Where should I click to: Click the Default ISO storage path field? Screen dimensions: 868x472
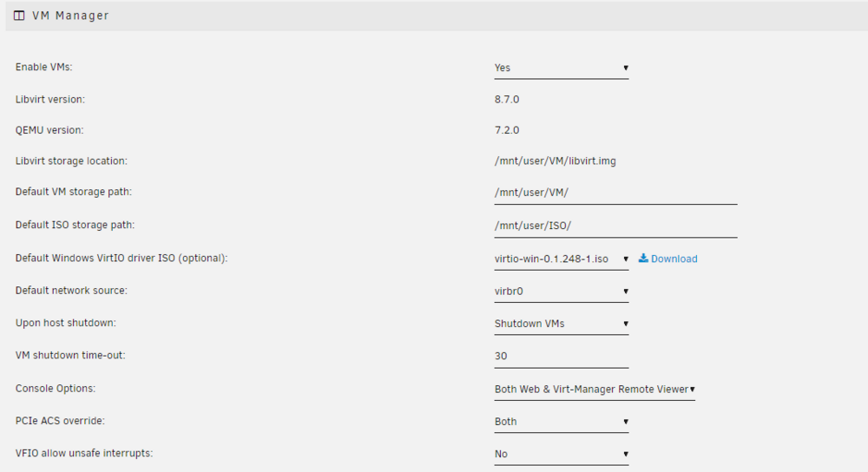pos(615,226)
